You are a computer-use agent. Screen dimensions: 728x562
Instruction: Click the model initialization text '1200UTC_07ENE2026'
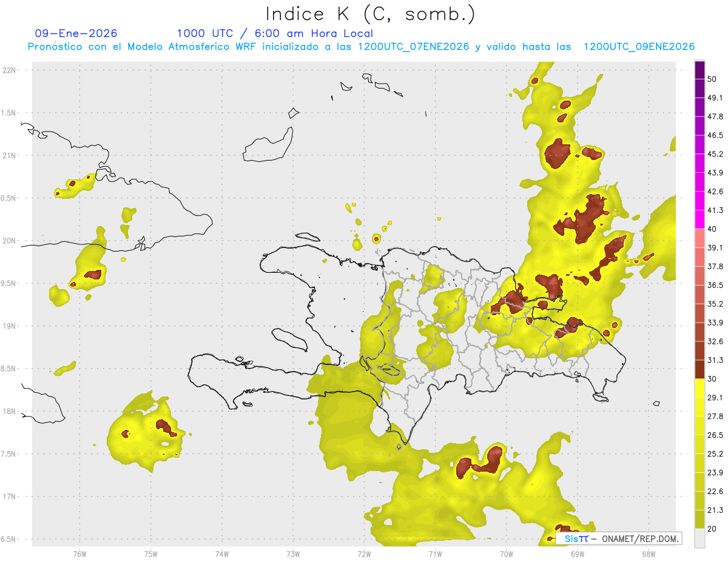point(413,47)
